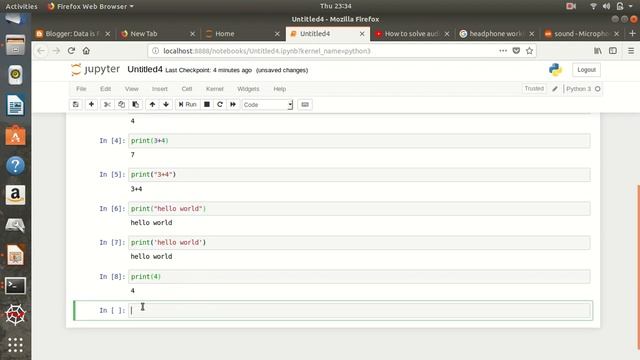Reload the current page
The width and height of the screenshot is (640, 360).
pos(71,51)
